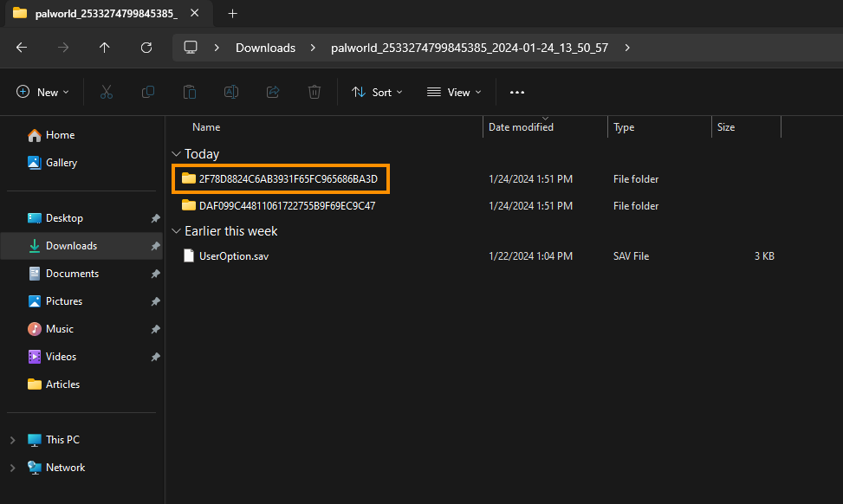This screenshot has height=504, width=843.
Task: Click the Earlier this week group label
Action: (x=231, y=231)
